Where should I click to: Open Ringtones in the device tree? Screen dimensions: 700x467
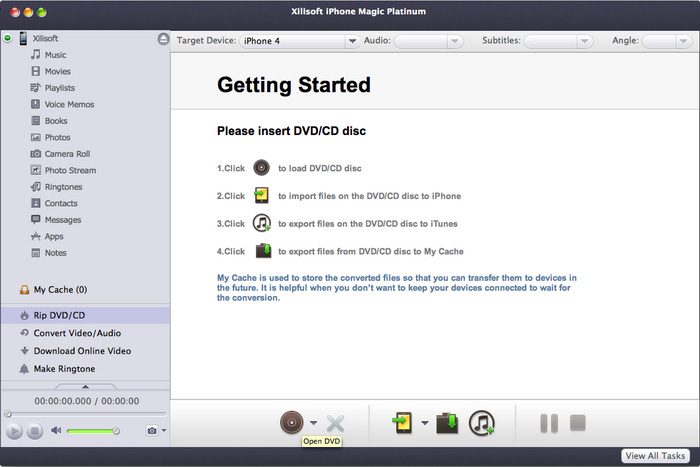(x=63, y=187)
